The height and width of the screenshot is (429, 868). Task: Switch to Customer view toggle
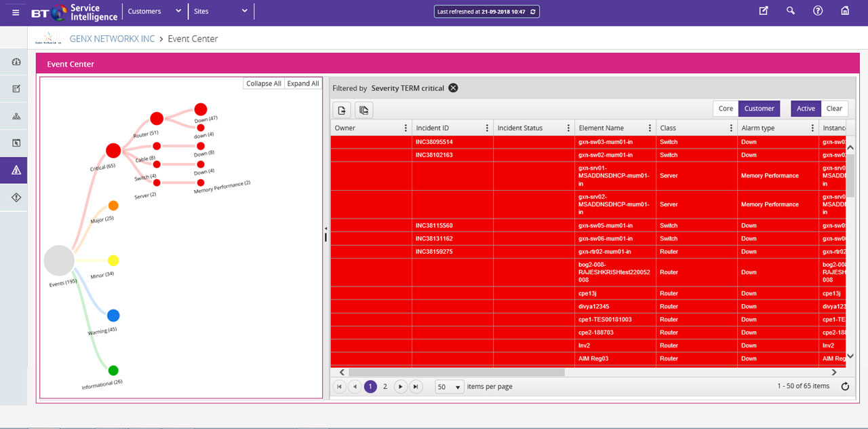(x=759, y=109)
